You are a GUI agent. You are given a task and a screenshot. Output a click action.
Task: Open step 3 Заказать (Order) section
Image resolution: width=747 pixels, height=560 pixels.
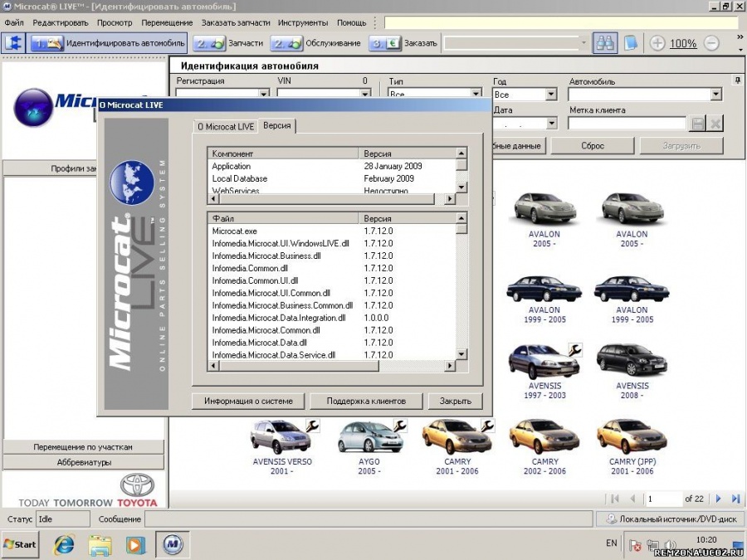404,43
